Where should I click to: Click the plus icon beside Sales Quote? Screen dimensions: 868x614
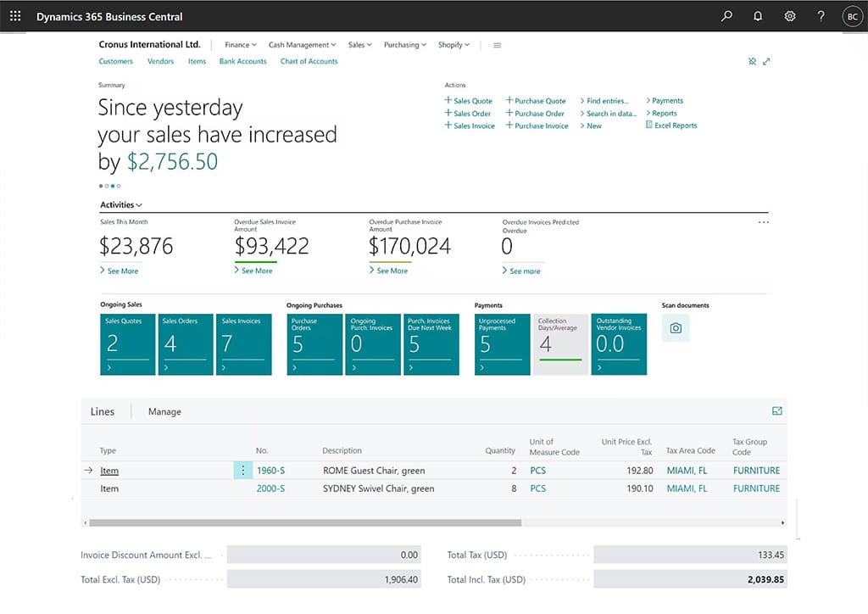[448, 100]
